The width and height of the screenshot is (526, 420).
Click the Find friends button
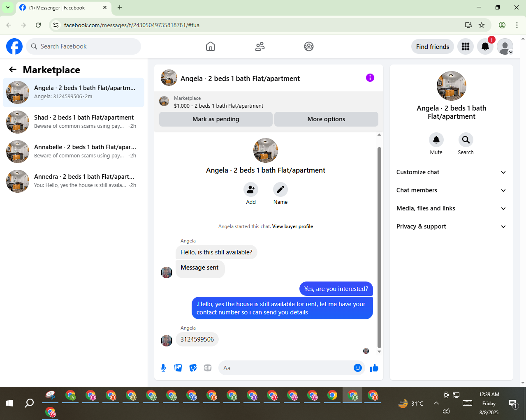pos(433,46)
